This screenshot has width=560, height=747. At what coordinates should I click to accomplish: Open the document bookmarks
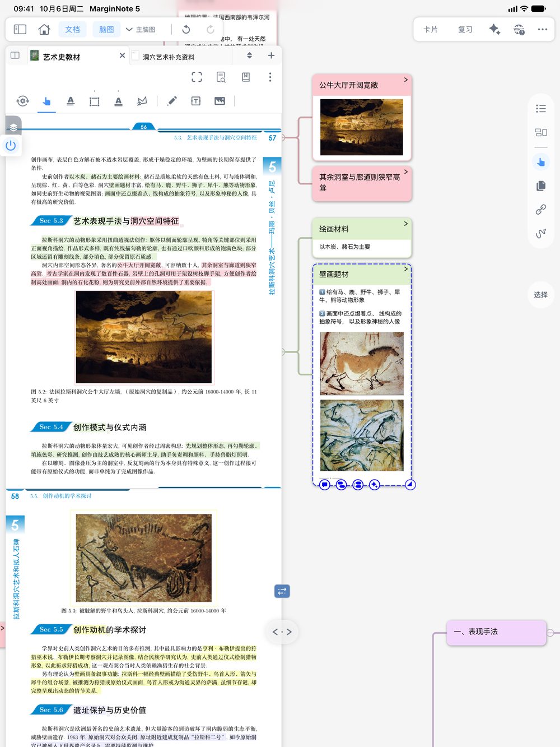pyautogui.click(x=246, y=77)
